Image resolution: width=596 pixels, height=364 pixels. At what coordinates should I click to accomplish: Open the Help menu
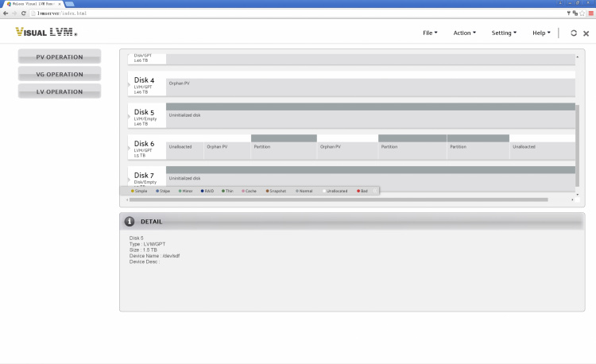click(541, 33)
